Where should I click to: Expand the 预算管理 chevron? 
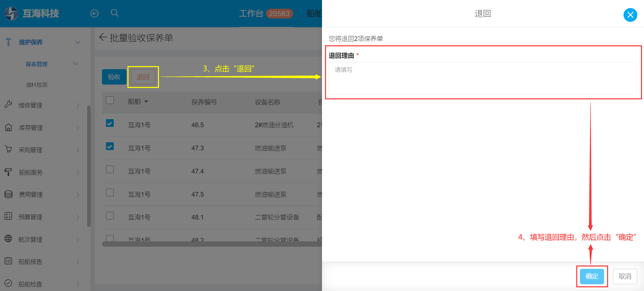pos(78,217)
